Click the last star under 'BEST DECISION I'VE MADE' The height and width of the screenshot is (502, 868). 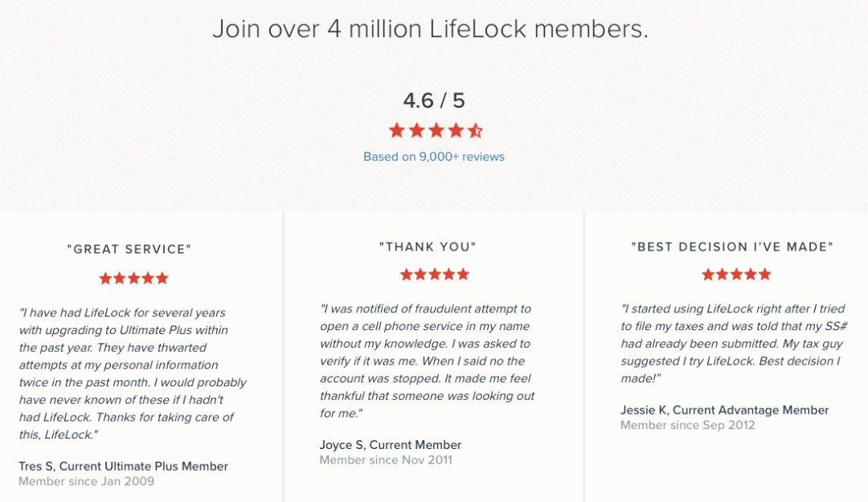(765, 274)
